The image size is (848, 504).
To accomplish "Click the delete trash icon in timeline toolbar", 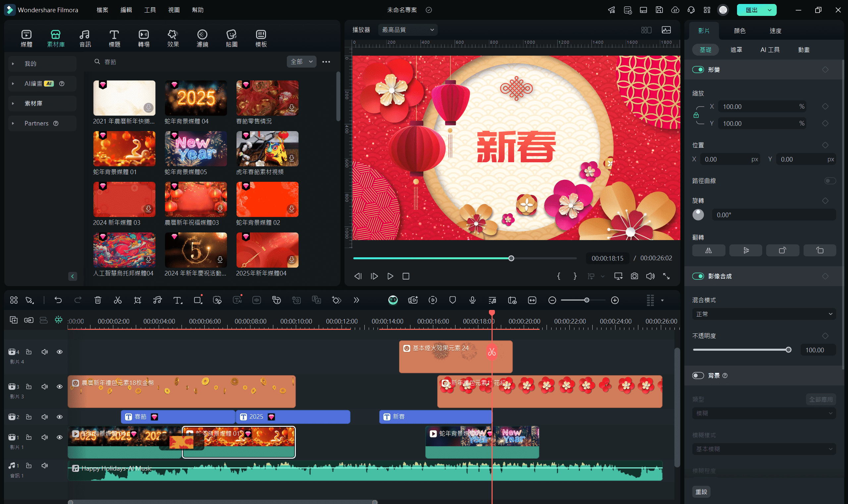I will click(x=98, y=300).
